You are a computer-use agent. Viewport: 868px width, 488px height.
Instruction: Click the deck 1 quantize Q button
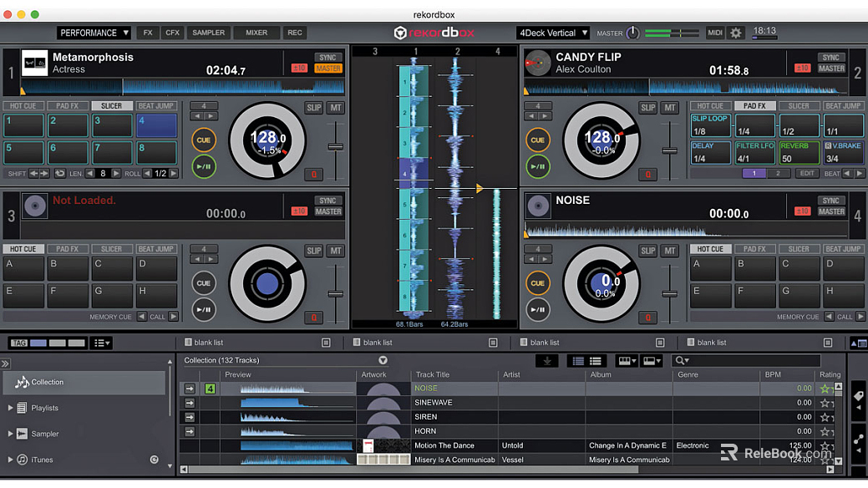coord(314,175)
